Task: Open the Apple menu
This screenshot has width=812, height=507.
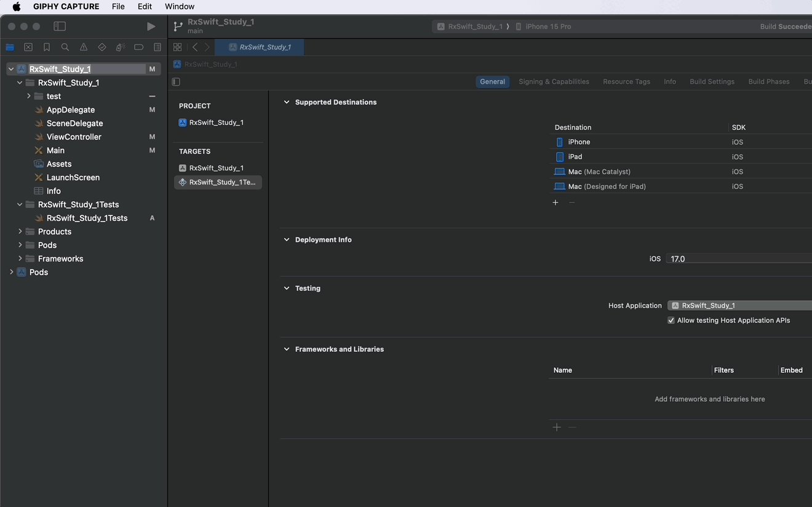Action: tap(17, 7)
